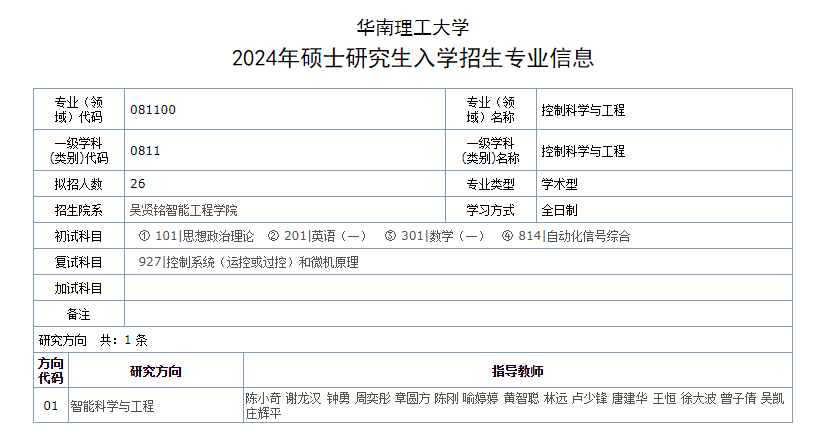Viewport: 819px width, 444px height.
Task: Click the value 全日制
Action: tap(559, 210)
